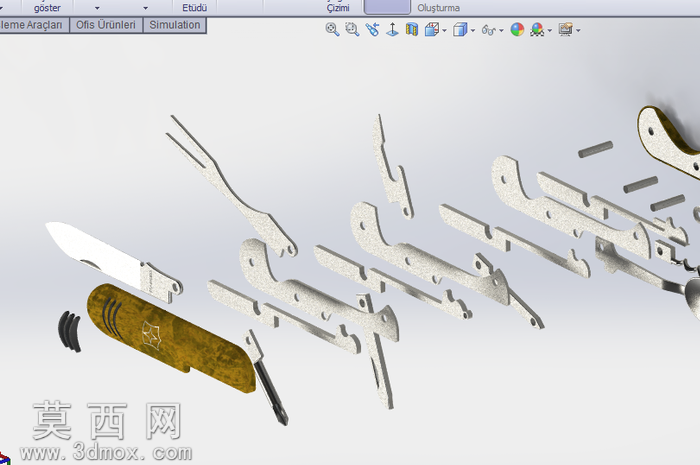Image resolution: width=700 pixels, height=465 pixels.
Task: Go back to Previous View
Action: pos(372,30)
